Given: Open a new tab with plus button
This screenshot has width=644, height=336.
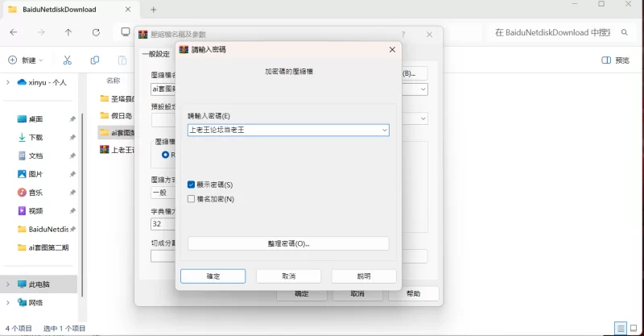Looking at the screenshot, I should (x=154, y=10).
